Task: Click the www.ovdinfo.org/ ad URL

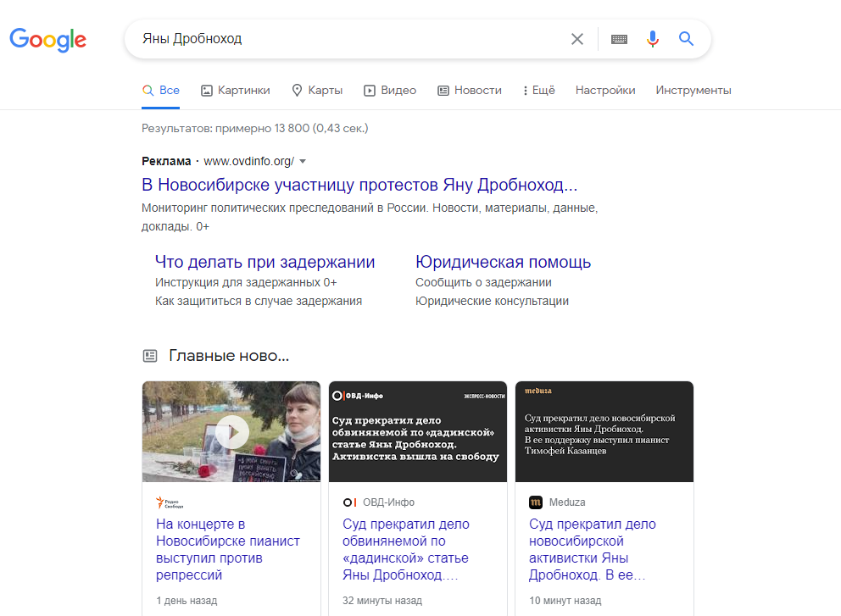Action: click(x=249, y=161)
